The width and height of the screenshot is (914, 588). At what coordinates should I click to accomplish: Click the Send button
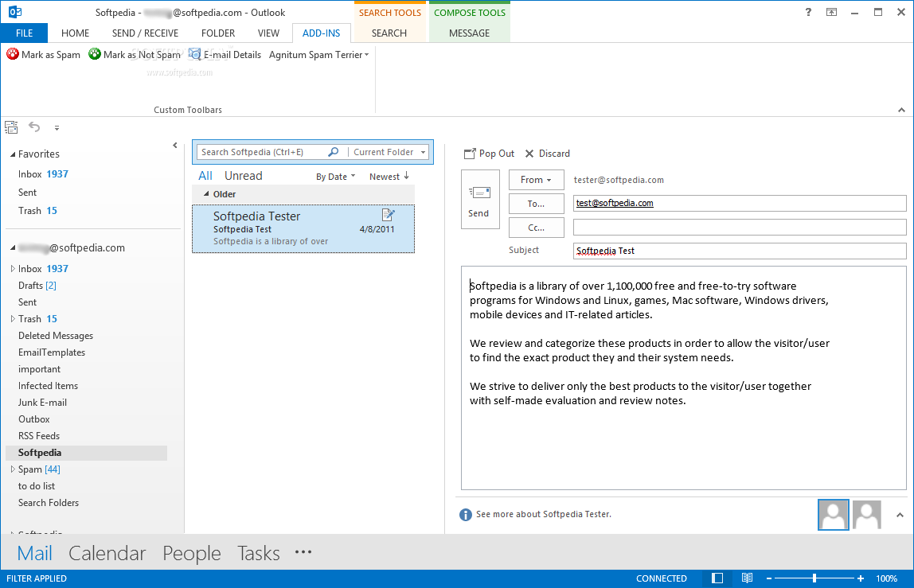[x=480, y=199]
